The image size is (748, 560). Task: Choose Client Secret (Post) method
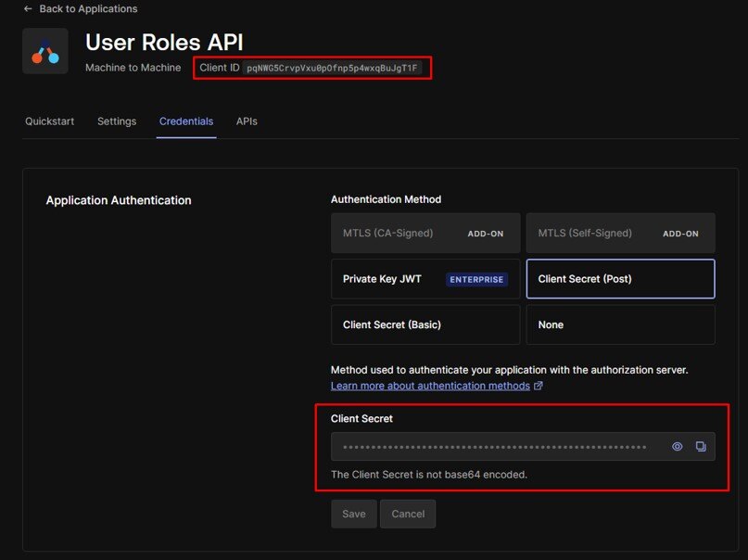pos(621,279)
